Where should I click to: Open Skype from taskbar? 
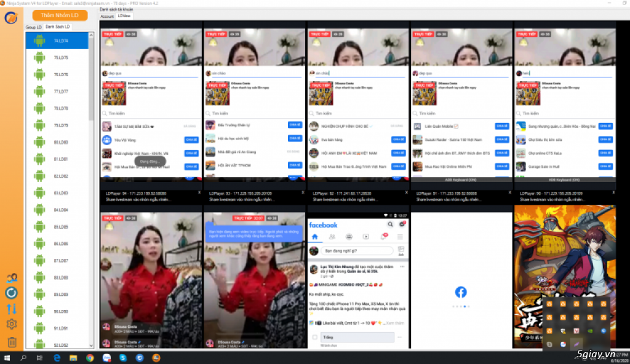(x=123, y=358)
